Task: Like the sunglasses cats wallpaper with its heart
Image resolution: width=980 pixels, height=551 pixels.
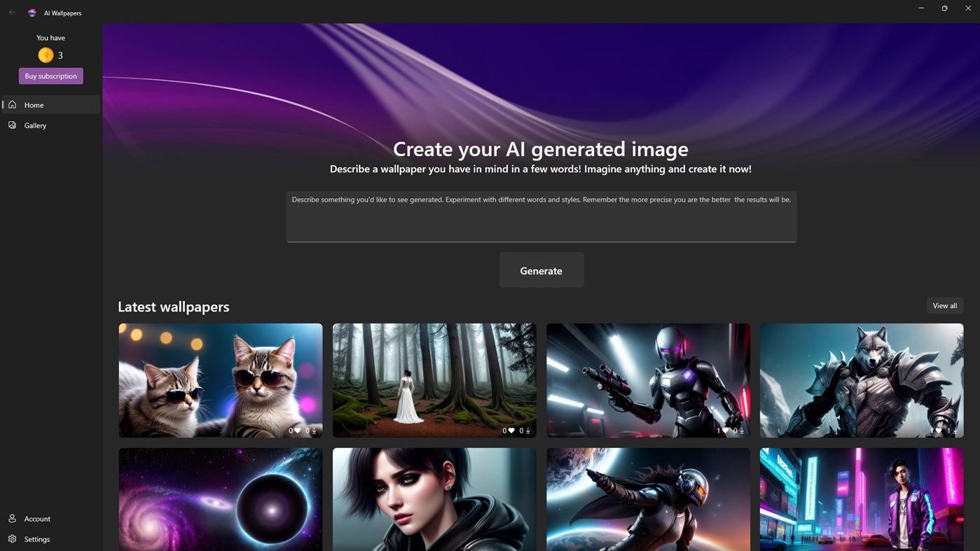Action: point(297,431)
